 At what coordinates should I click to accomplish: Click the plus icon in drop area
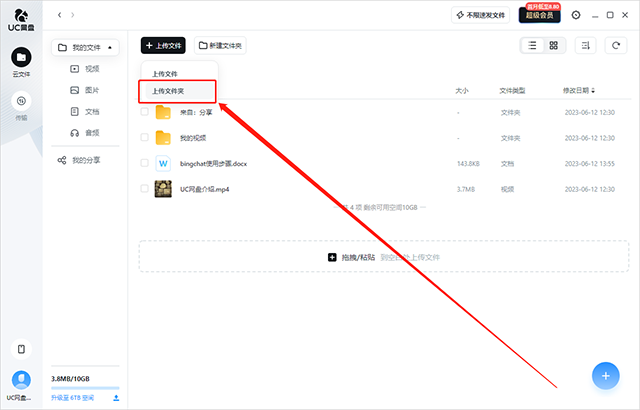332,257
